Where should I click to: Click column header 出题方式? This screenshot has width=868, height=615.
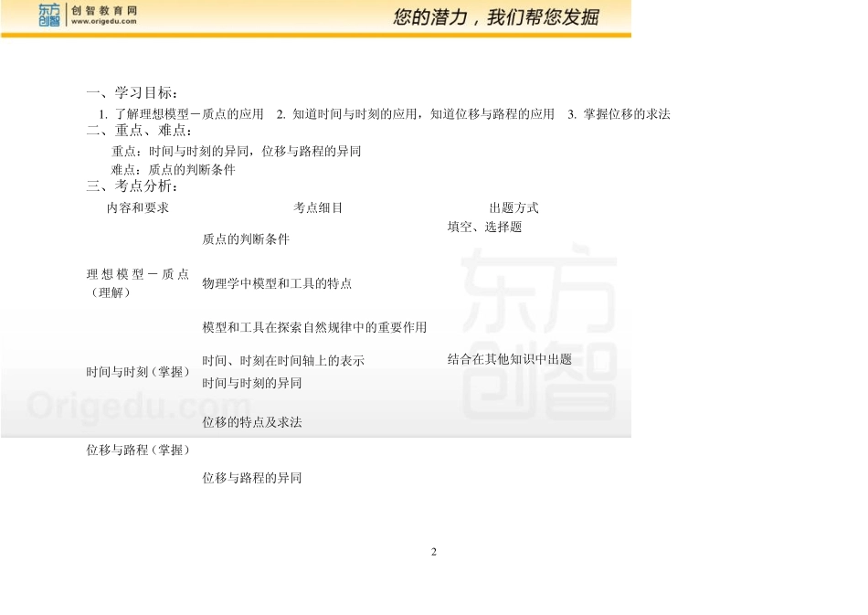tap(513, 208)
